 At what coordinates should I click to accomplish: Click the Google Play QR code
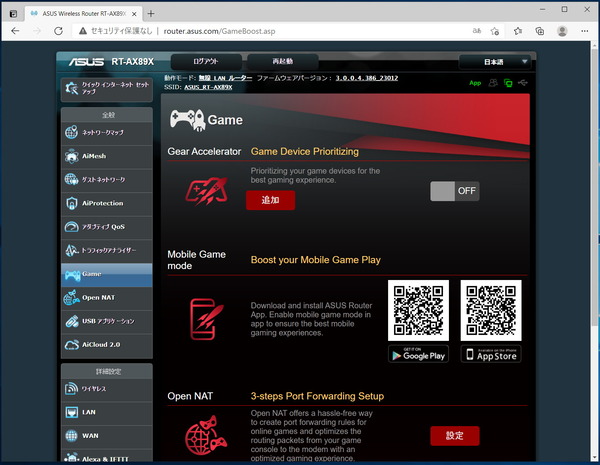point(418,310)
